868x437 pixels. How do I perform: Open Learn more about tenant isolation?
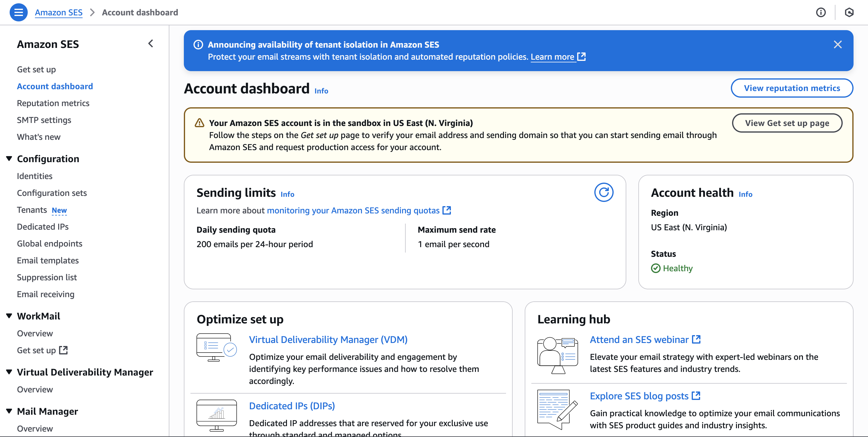pos(553,57)
